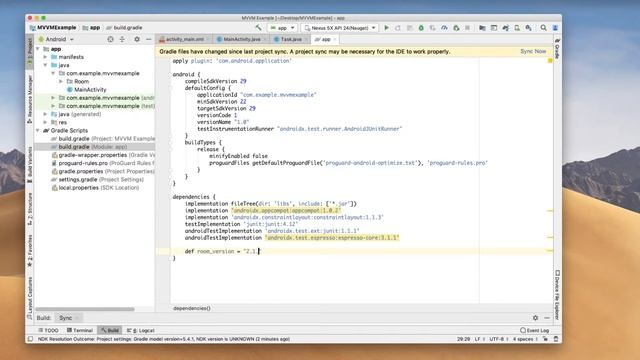Open the Resource Manager side tab
The width and height of the screenshot is (640, 360).
[30, 99]
